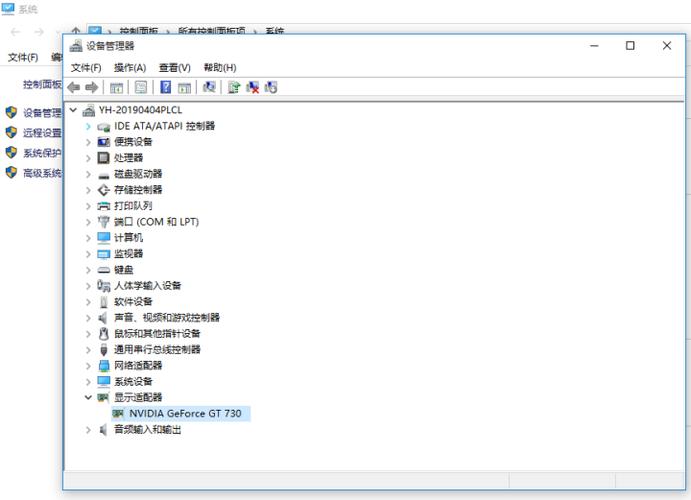Open the 帮助(H) menu

click(x=220, y=68)
